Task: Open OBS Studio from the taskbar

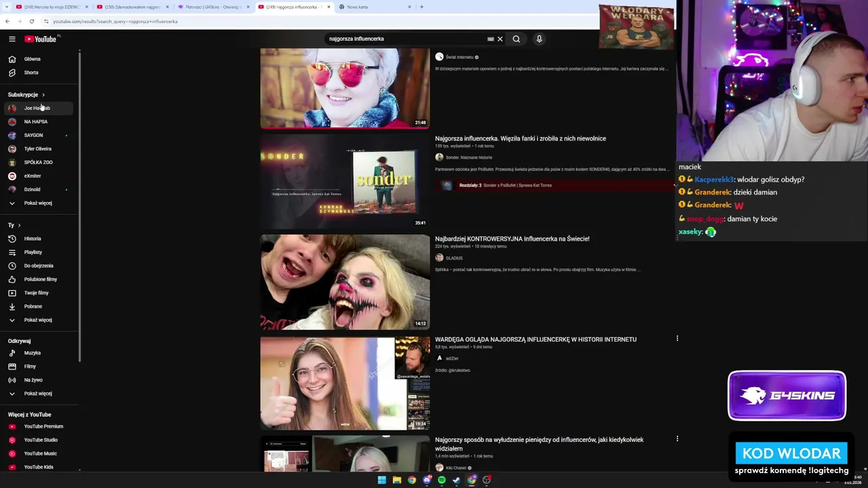Action: click(x=486, y=480)
